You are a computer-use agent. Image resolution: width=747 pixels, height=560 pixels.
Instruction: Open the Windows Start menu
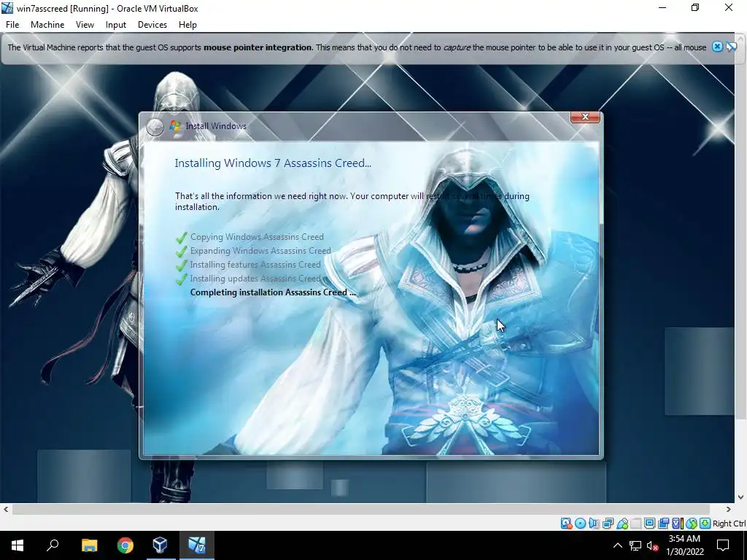pos(18,545)
